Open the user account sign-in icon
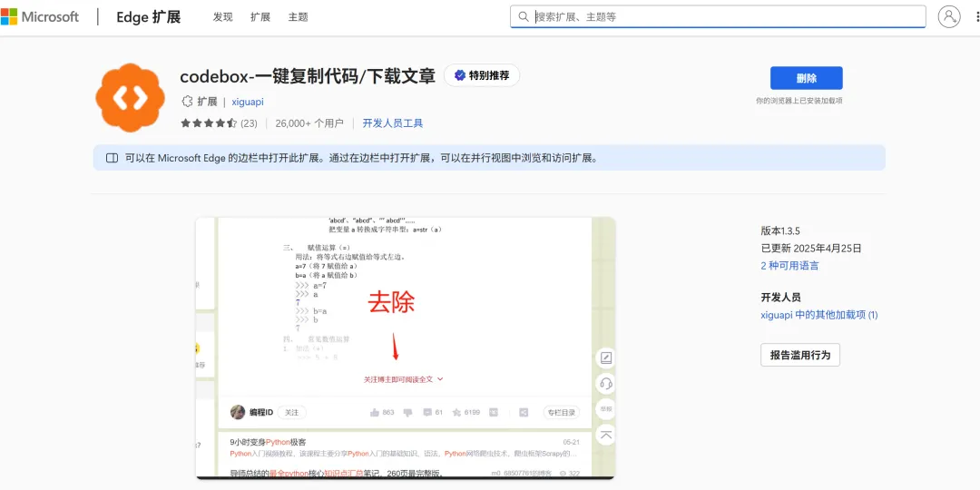This screenshot has height=490, width=980. tap(949, 17)
